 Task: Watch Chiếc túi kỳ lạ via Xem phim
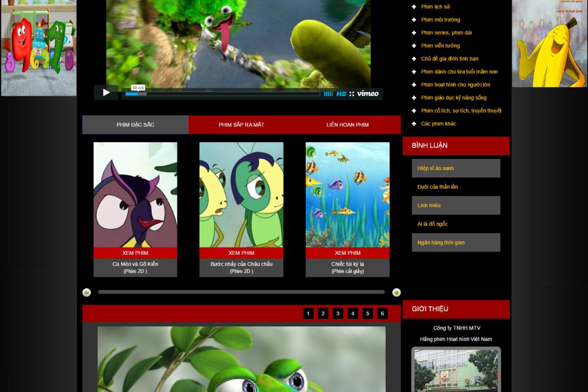pos(347,253)
